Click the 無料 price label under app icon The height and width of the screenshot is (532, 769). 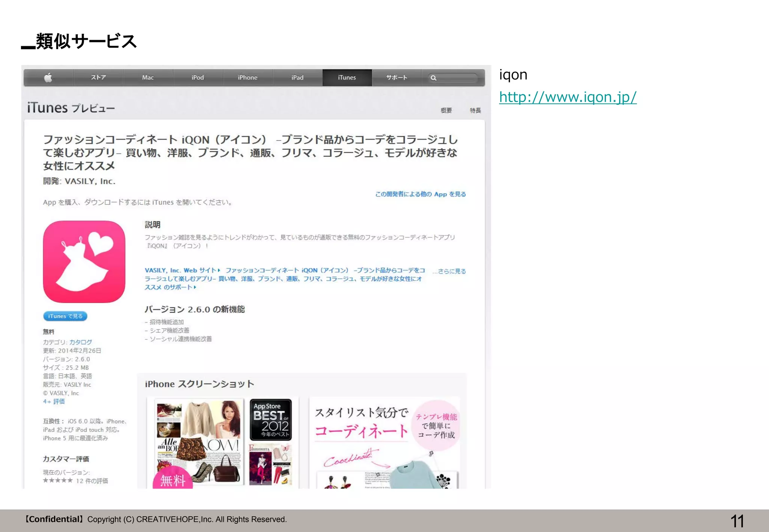point(48,332)
